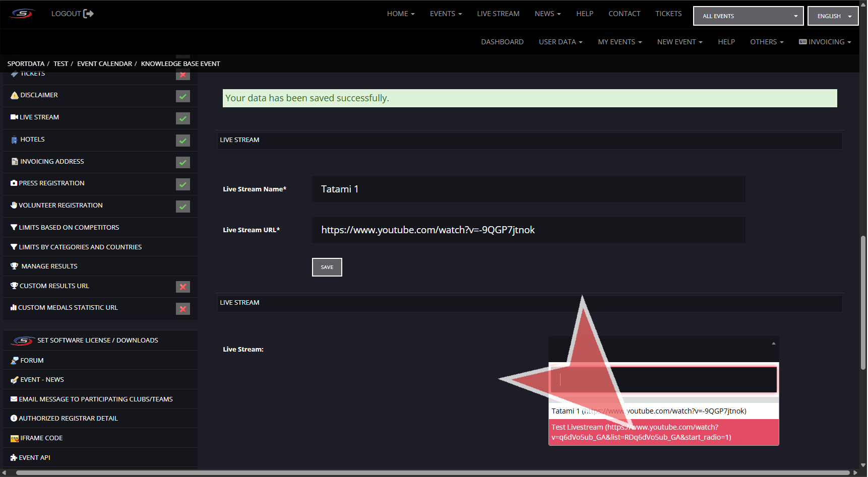Viewport: 868px width, 477px height.
Task: Click the envelope icon for Email Message
Action: click(x=14, y=399)
